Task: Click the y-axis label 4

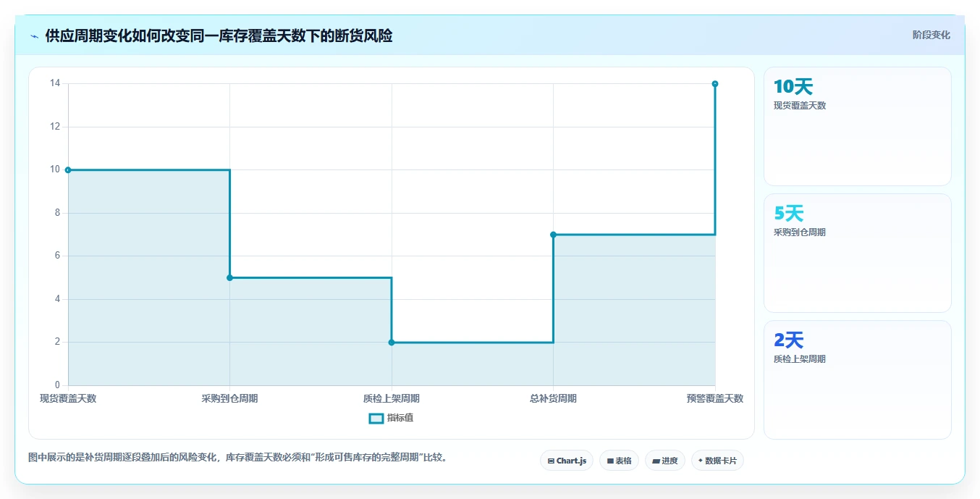Action: coord(57,299)
